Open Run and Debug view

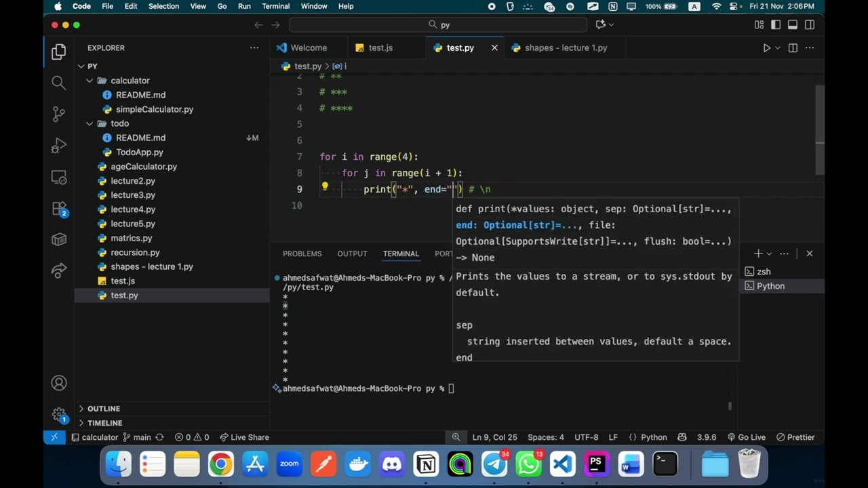[59, 146]
